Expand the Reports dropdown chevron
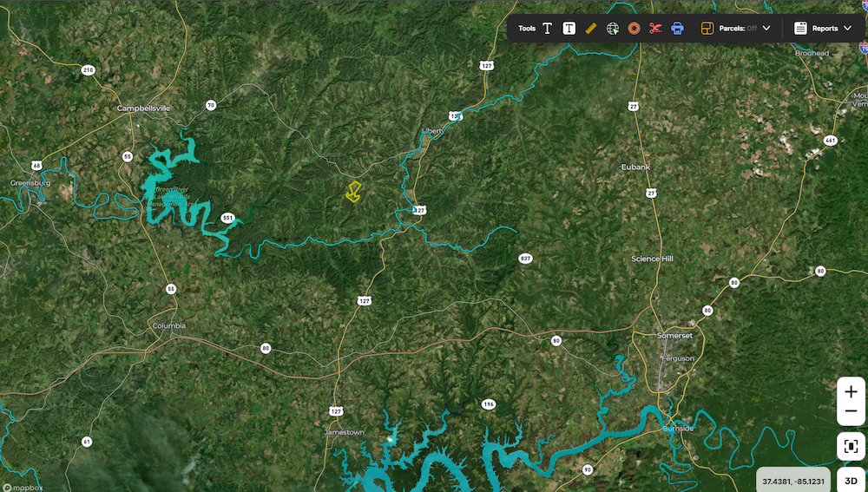This screenshot has height=492, width=868. pos(847,29)
